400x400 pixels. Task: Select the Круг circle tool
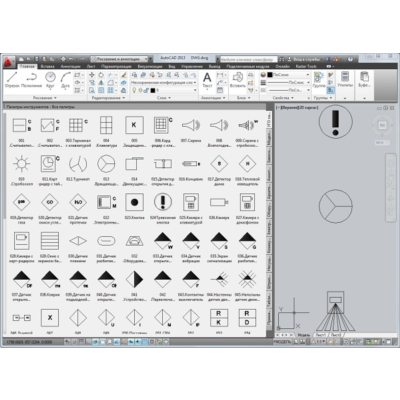pos(50,80)
